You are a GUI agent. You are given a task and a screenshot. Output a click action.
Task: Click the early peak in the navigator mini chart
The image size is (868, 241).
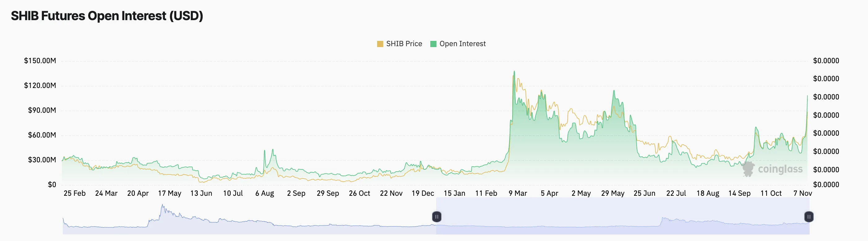[162, 205]
